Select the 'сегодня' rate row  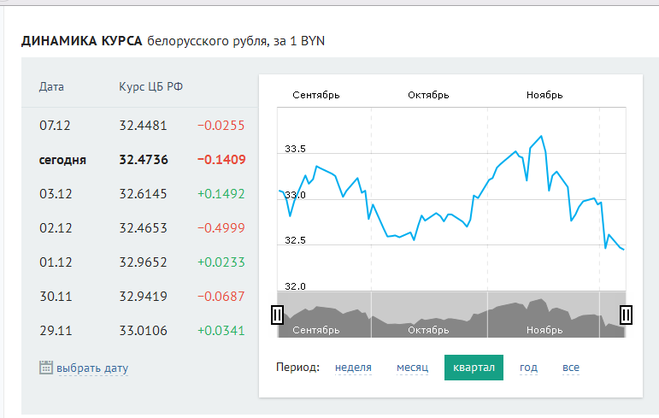tap(141, 160)
